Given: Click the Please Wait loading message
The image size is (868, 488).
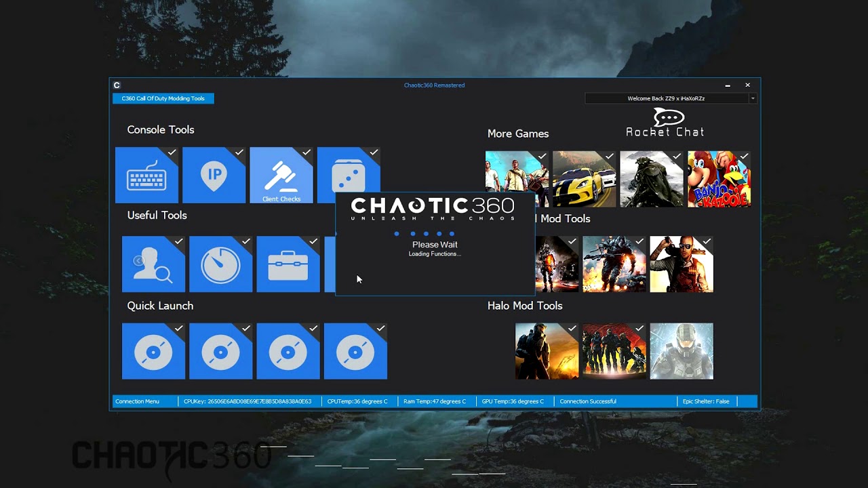Looking at the screenshot, I should pos(435,245).
